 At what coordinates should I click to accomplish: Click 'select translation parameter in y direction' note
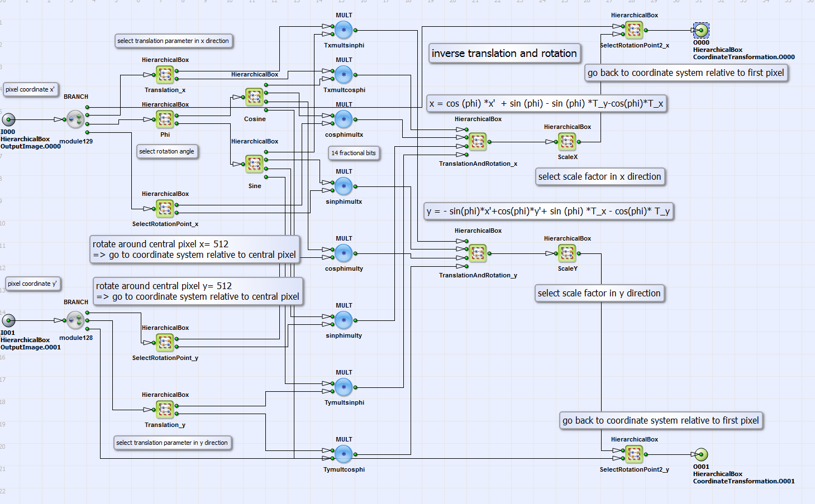(172, 443)
